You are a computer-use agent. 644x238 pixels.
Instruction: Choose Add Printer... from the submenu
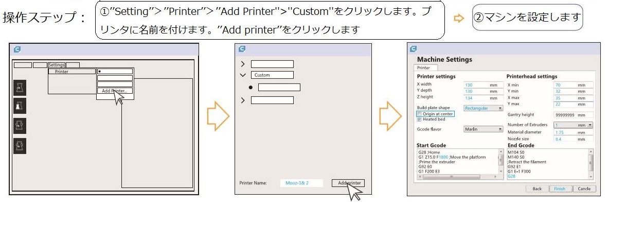pyautogui.click(x=115, y=91)
